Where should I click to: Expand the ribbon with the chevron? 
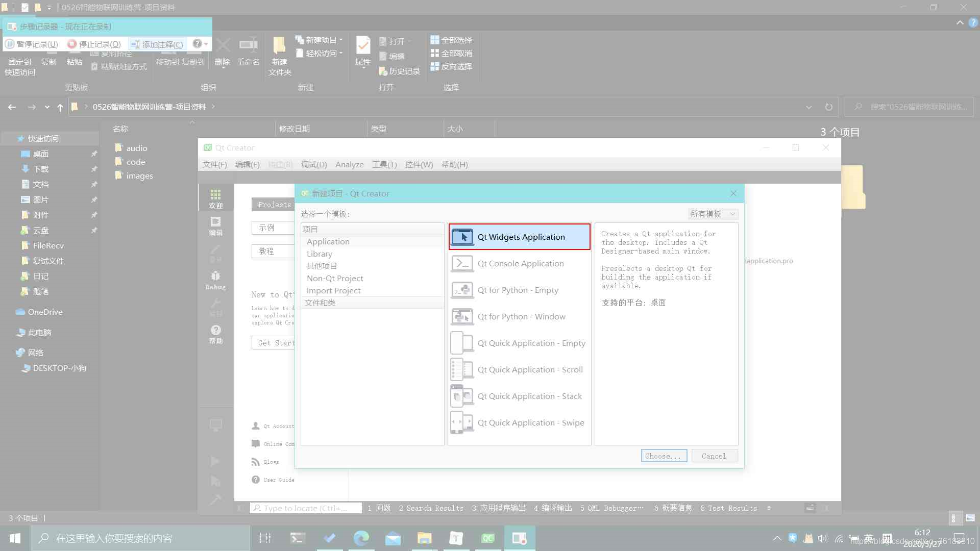tap(960, 22)
